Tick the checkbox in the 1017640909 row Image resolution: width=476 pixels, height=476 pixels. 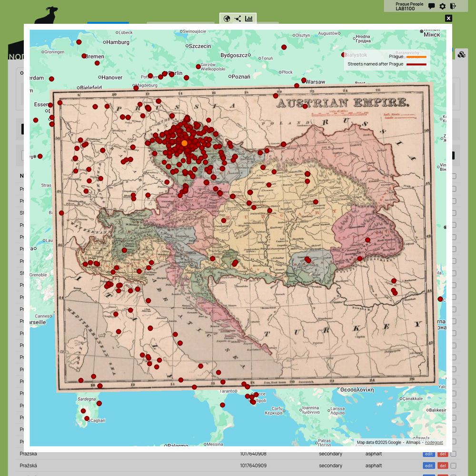point(454,466)
